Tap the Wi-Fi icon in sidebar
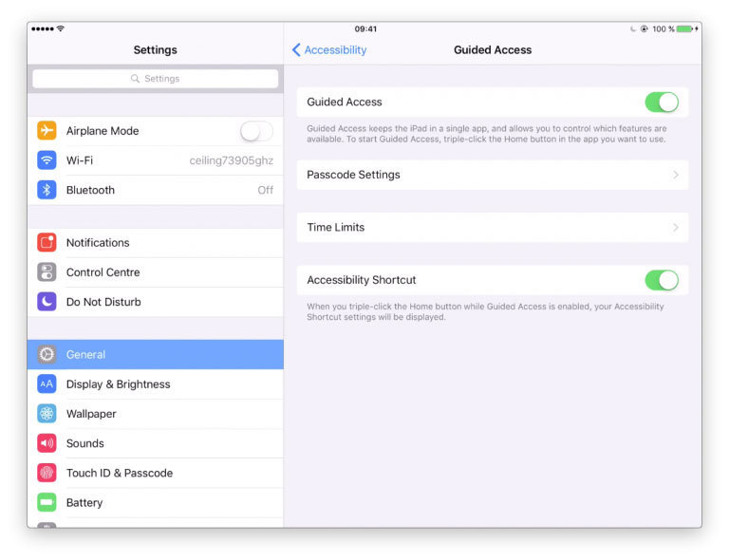The image size is (729, 560). pyautogui.click(x=47, y=160)
